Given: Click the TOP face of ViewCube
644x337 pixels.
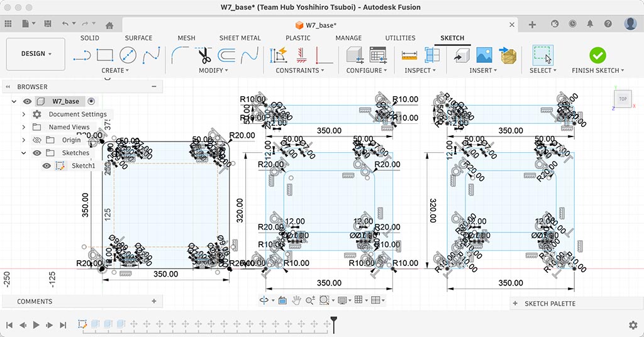Looking at the screenshot, I should click(623, 99).
